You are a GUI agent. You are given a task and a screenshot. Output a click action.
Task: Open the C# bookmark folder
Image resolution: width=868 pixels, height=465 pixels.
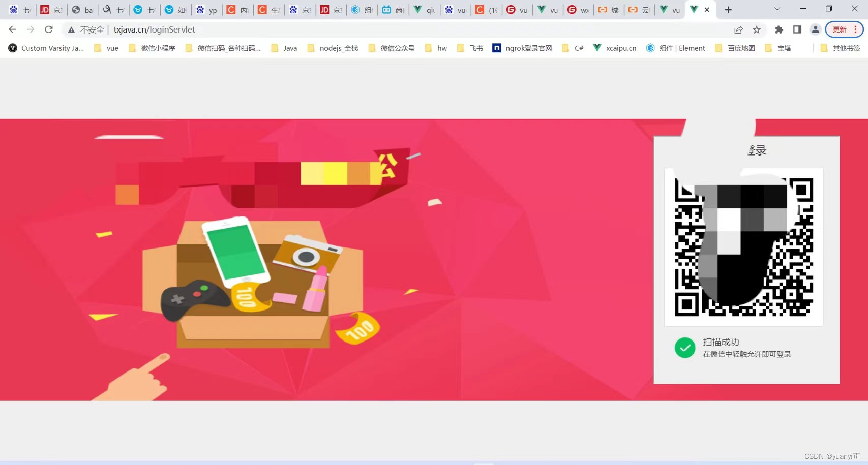click(x=573, y=48)
